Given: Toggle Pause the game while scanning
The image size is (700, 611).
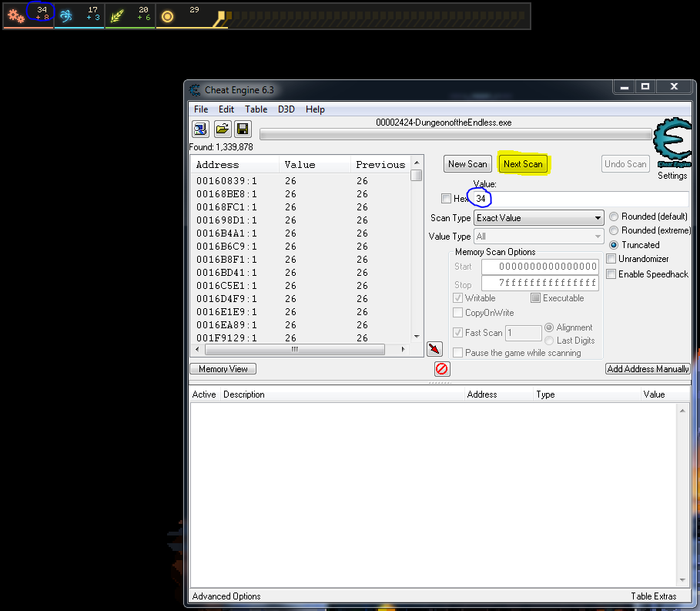Looking at the screenshot, I should 457,352.
